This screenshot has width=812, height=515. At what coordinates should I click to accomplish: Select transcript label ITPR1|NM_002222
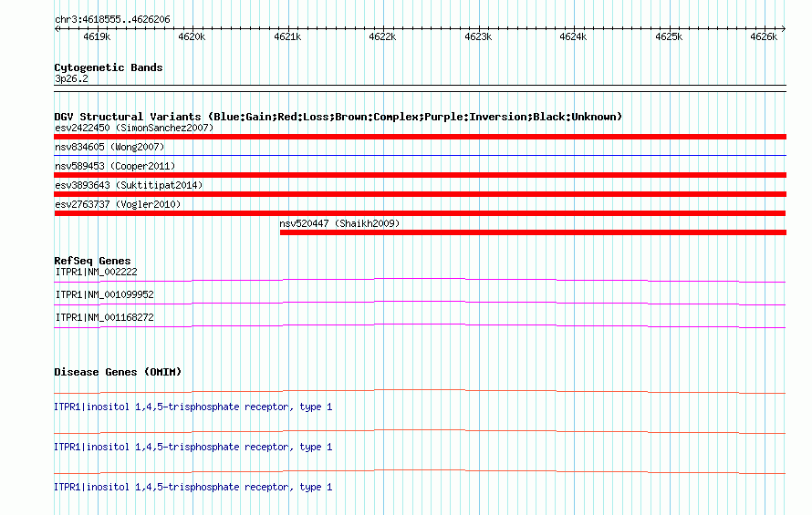97,272
